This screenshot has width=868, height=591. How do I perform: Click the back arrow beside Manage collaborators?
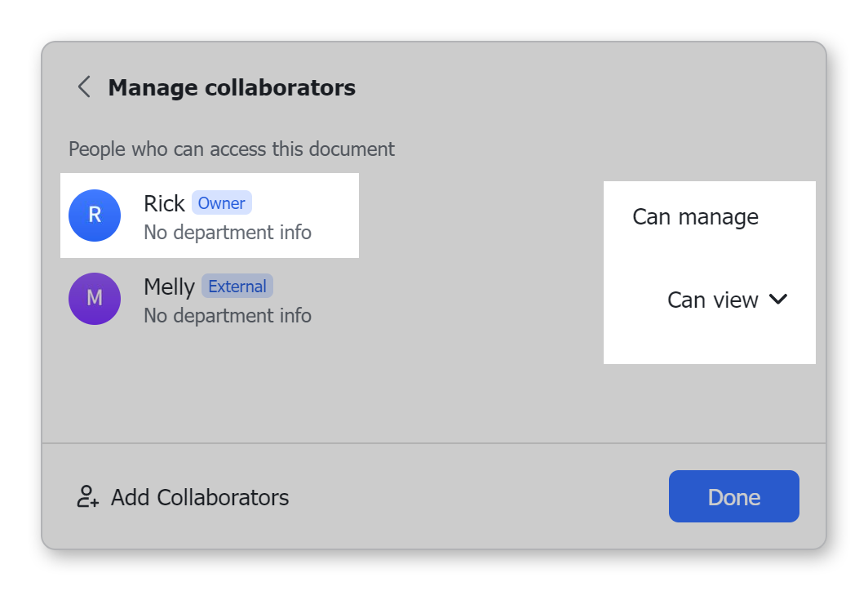coord(83,87)
